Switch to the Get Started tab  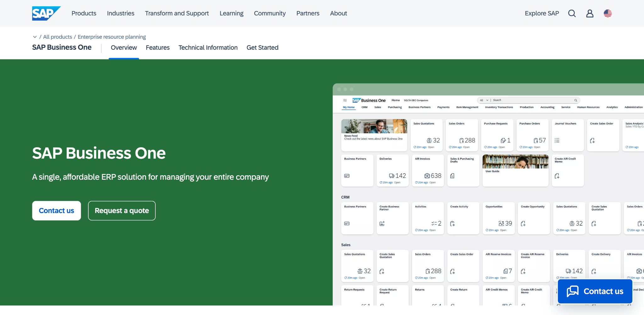click(263, 48)
